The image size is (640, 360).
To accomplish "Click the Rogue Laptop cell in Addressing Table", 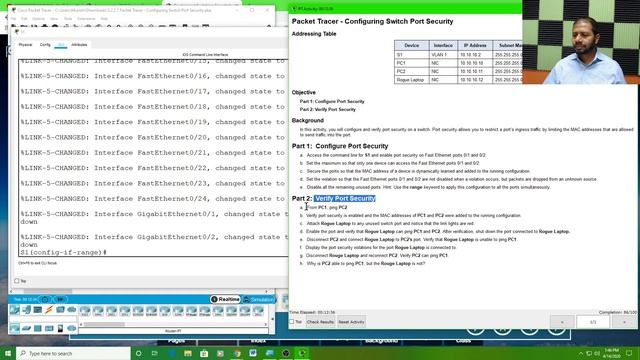I will (411, 80).
